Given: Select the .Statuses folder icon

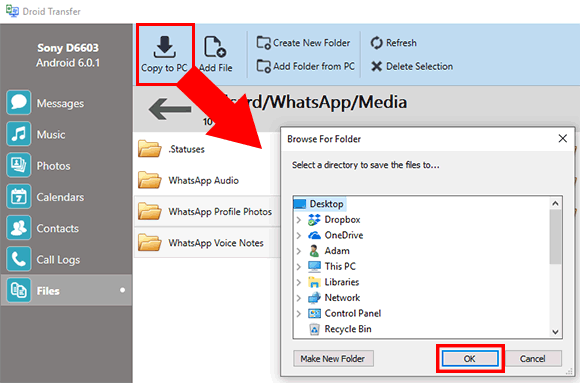Looking at the screenshot, I should (149, 149).
